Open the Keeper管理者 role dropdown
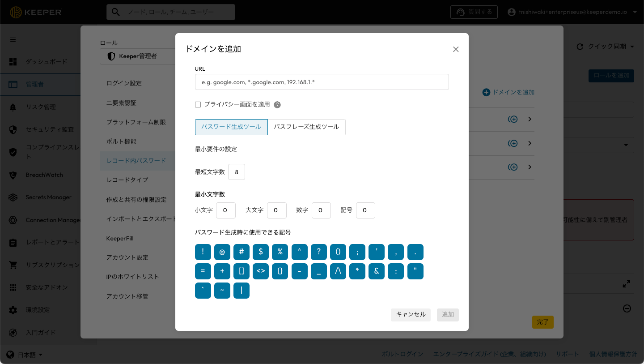This screenshot has width=644, height=364. point(136,56)
